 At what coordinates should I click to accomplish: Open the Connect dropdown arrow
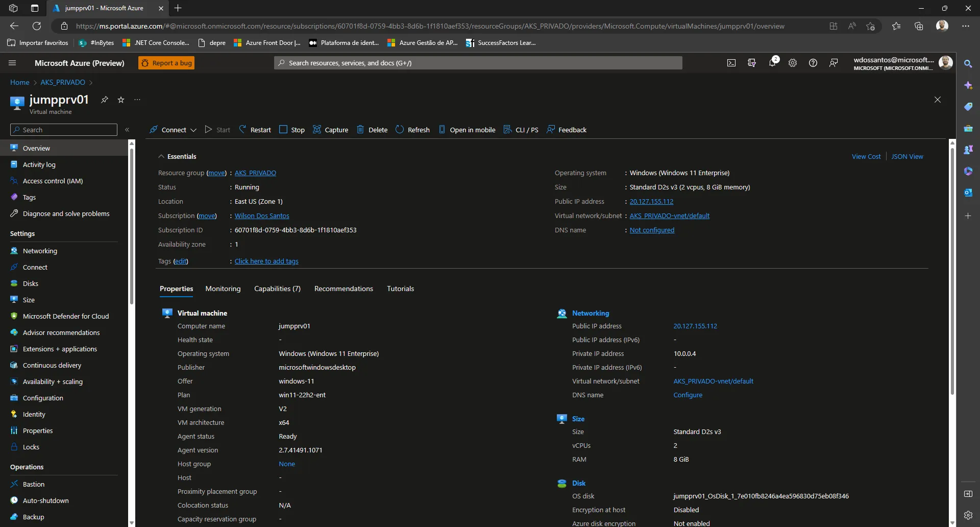pyautogui.click(x=193, y=130)
